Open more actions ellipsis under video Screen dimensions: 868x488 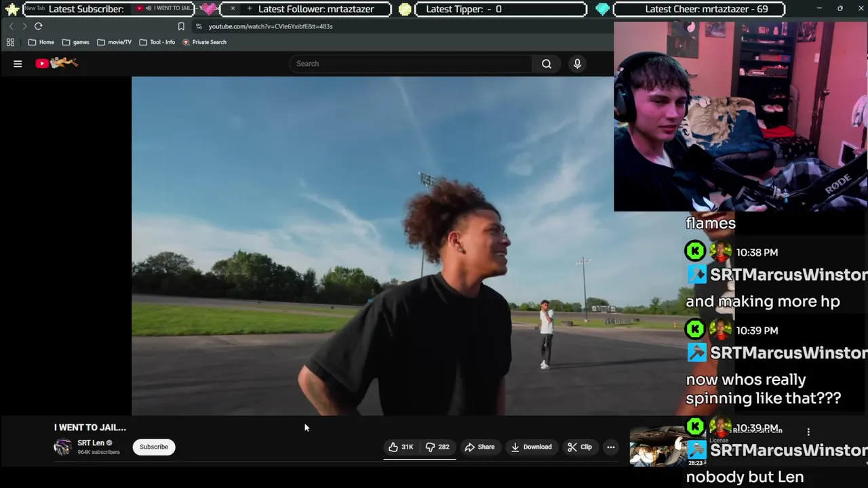[x=610, y=447]
